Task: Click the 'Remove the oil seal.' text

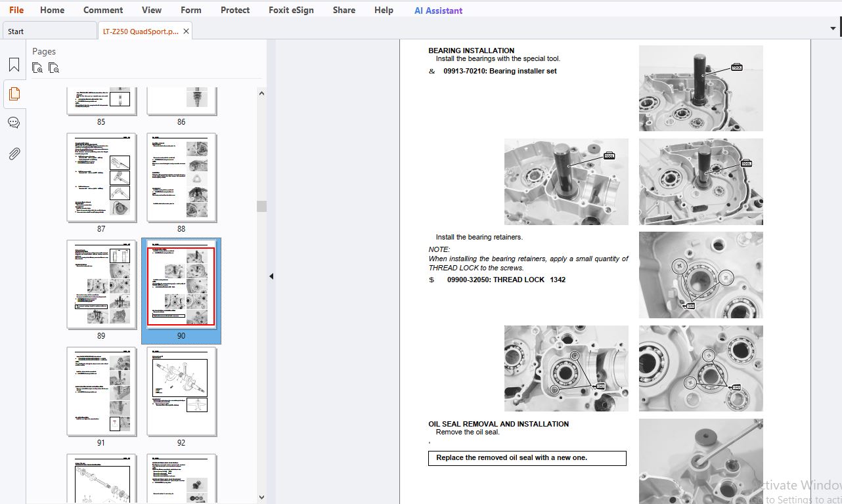Action: click(x=468, y=432)
